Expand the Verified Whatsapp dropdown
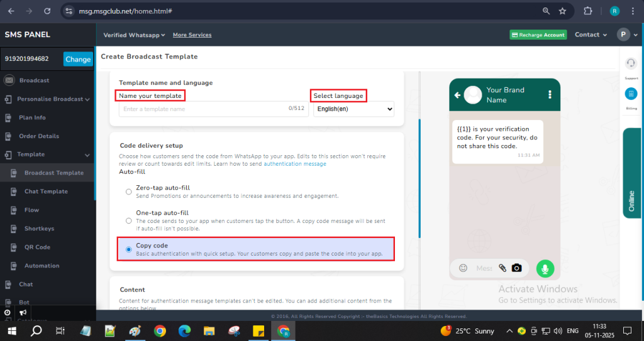The height and width of the screenshot is (341, 644). pos(134,35)
